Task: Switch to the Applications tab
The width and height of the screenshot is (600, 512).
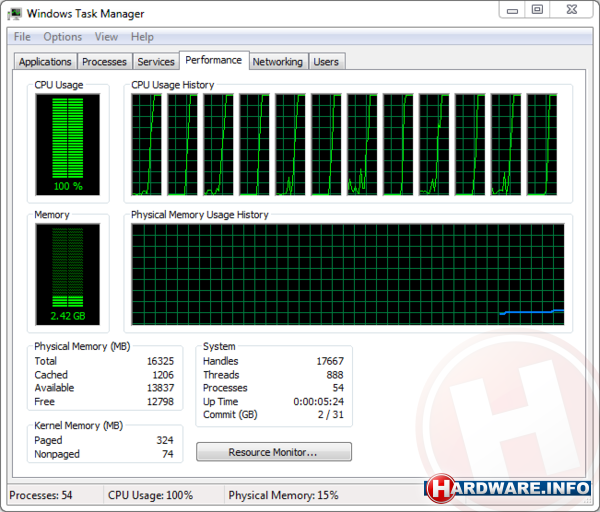Action: pos(45,62)
